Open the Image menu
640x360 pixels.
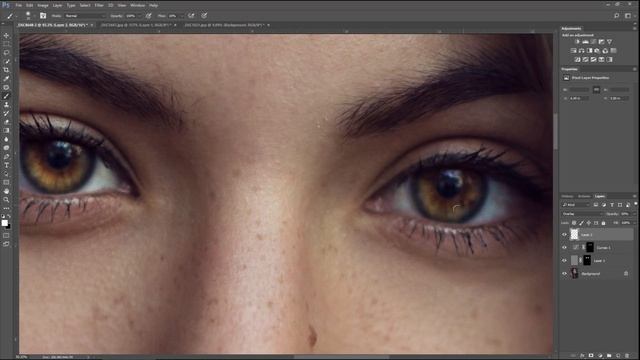tap(43, 5)
